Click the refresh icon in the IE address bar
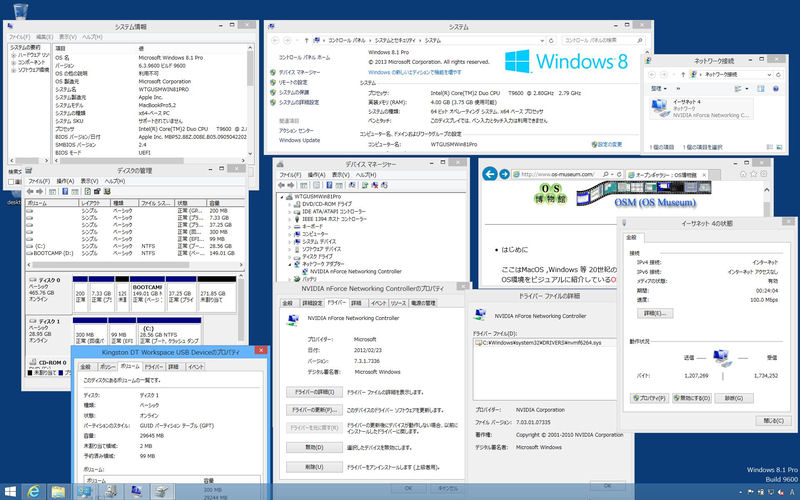Viewport: 800px width, 500px height. [x=621, y=176]
